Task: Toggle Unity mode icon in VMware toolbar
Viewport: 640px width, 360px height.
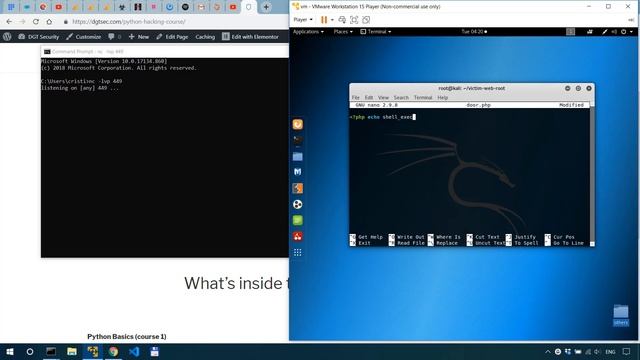Action: point(366,20)
